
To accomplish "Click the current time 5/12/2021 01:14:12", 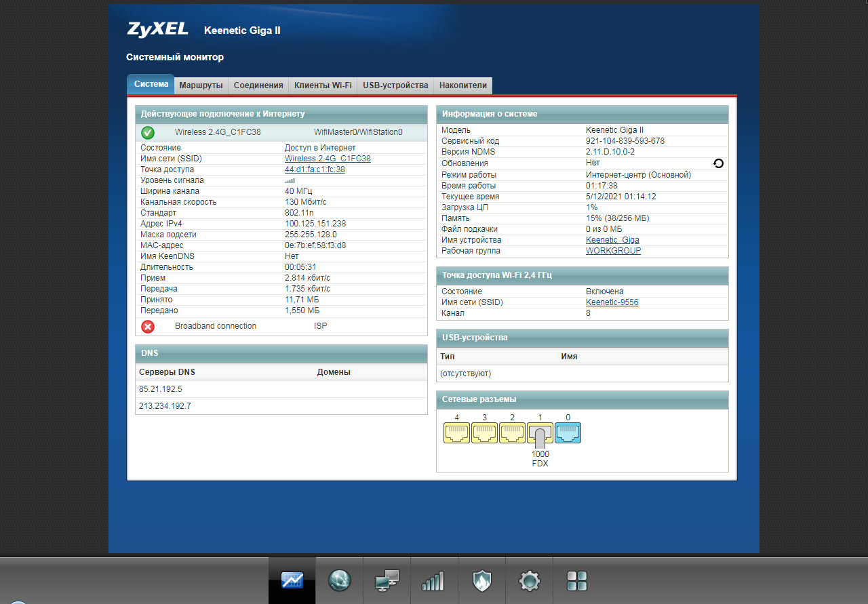I will coord(620,197).
